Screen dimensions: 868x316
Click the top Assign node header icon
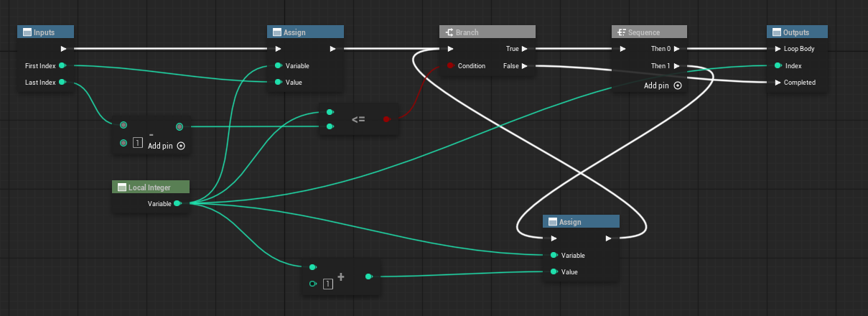(276, 32)
